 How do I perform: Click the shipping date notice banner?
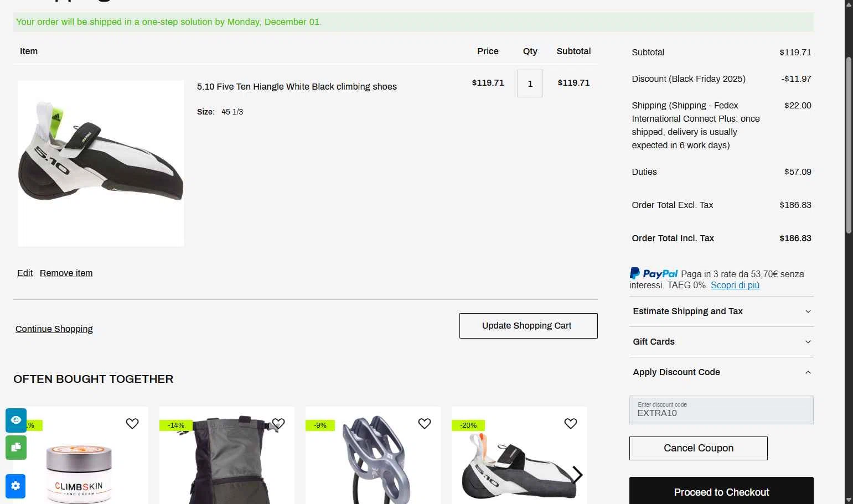click(413, 22)
